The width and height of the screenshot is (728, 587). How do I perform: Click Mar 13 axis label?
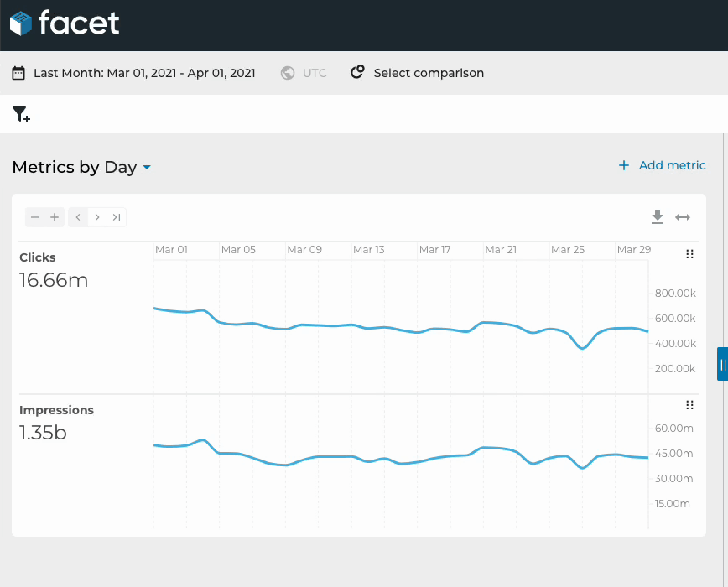coord(369,250)
